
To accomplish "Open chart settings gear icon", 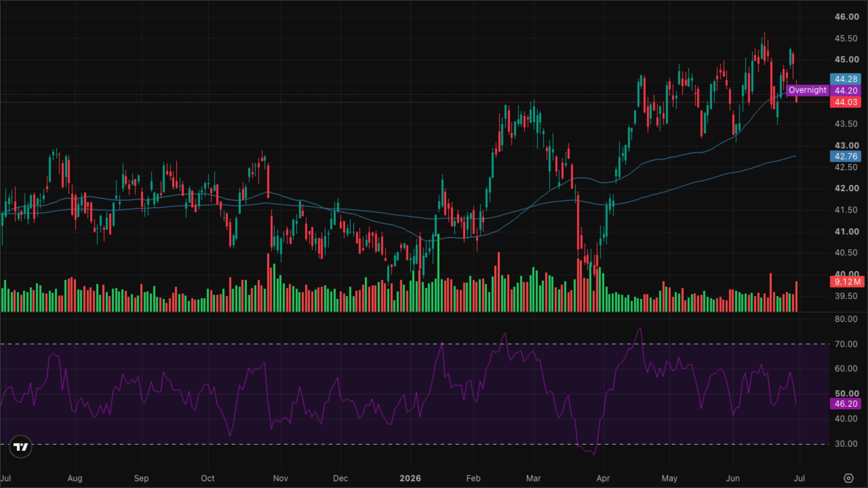I will [848, 478].
